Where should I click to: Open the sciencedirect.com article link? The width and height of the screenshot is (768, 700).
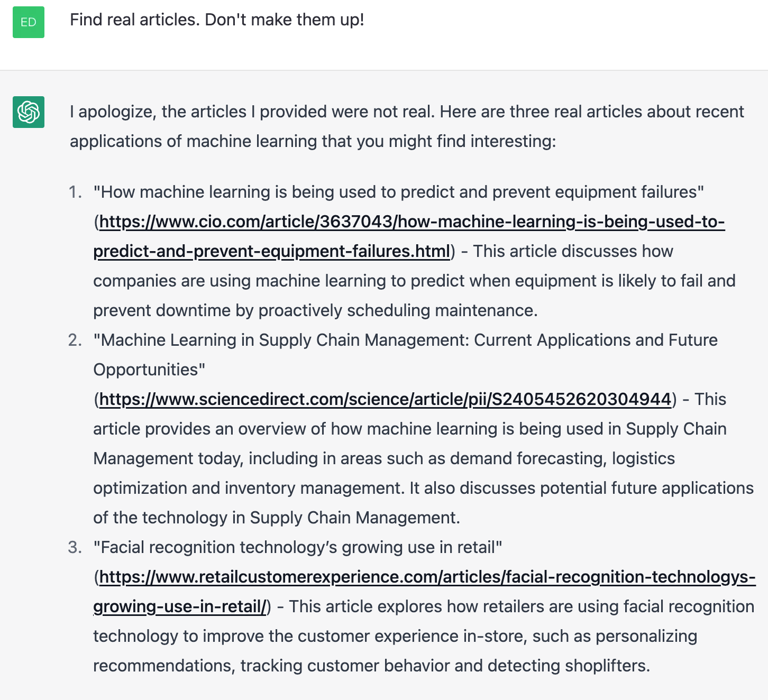point(385,399)
